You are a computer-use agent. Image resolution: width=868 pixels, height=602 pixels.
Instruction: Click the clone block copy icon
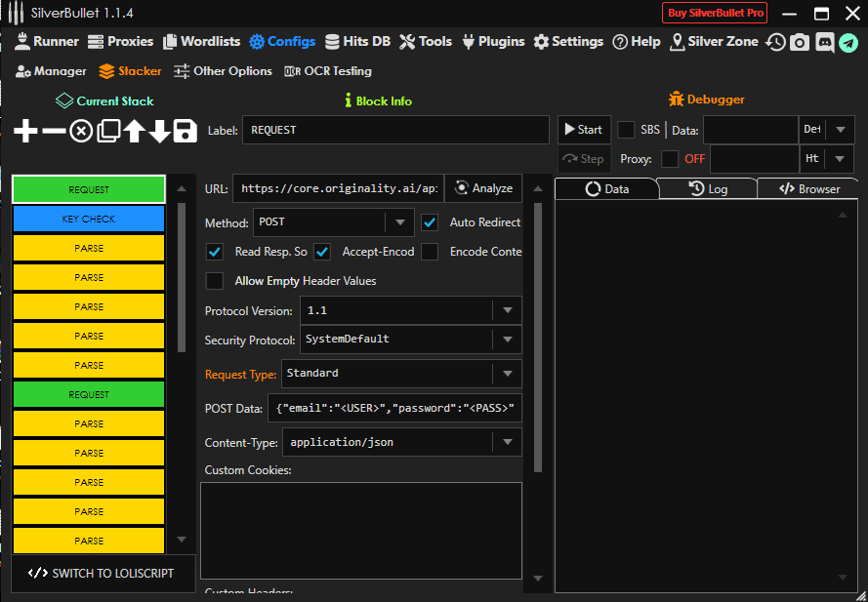pos(108,131)
